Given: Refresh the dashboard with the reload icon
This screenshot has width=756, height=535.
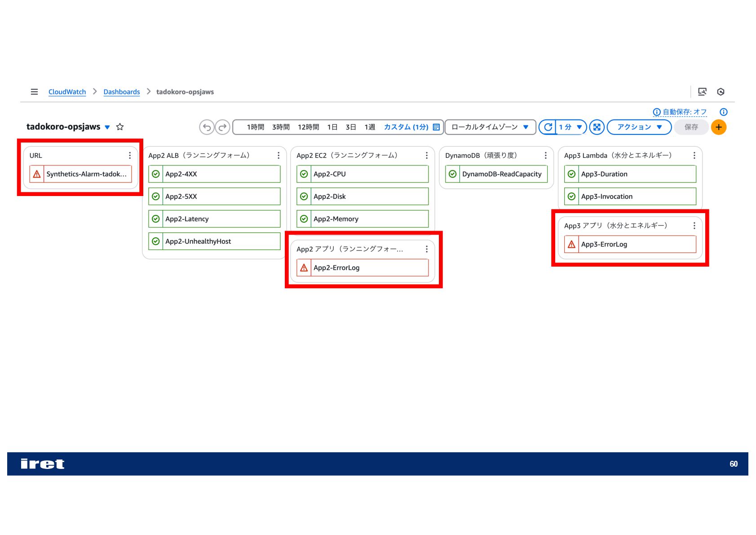Looking at the screenshot, I should (x=548, y=127).
